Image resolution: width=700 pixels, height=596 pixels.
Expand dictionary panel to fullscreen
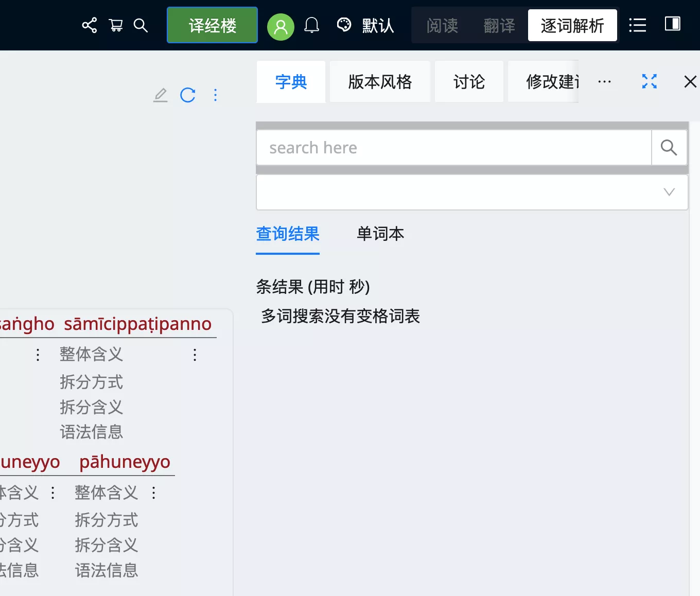click(x=650, y=81)
